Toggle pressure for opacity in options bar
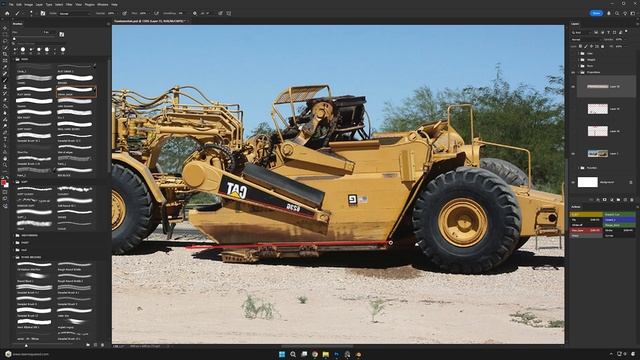This screenshot has width=640, height=360. tap(124, 13)
